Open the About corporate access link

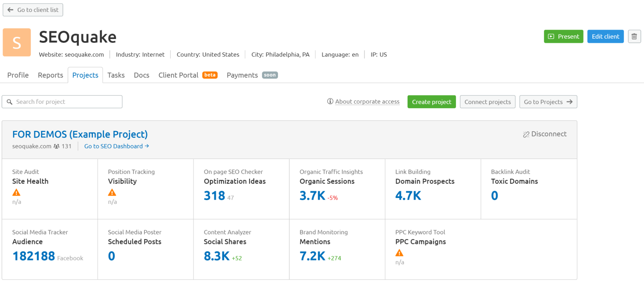coord(367,102)
